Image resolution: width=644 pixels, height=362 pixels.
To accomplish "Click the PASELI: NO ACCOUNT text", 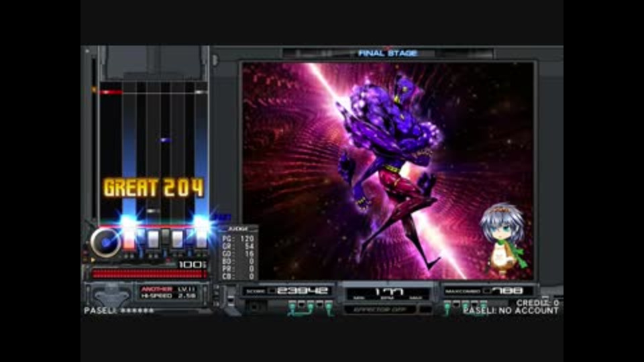I will point(511,310).
